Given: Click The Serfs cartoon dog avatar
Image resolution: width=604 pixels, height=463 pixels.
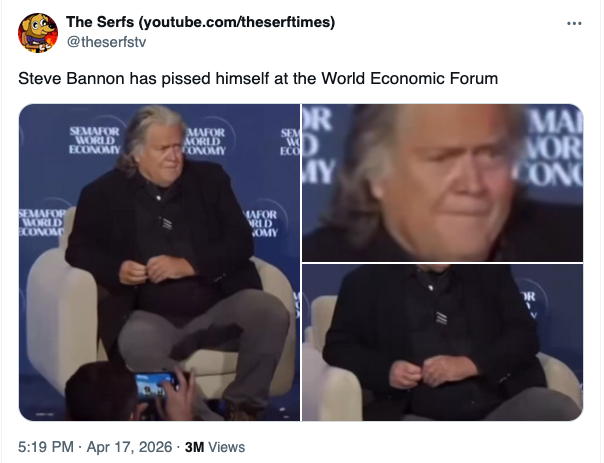Looking at the screenshot, I should (x=38, y=33).
